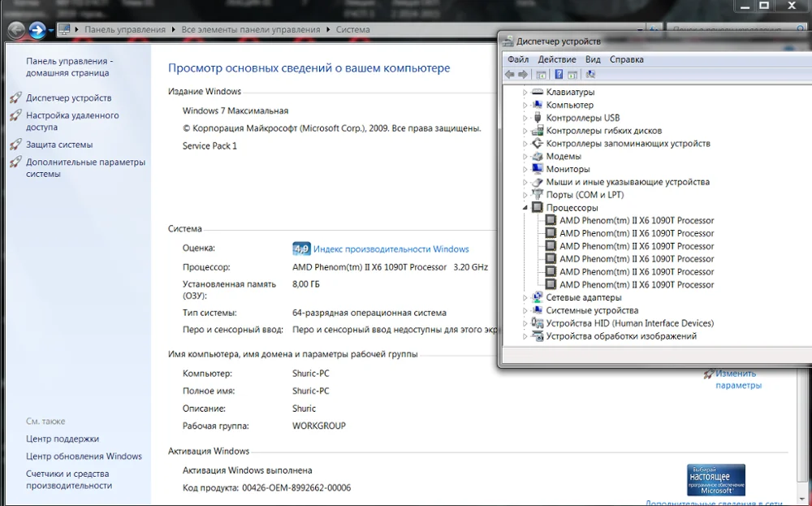Click the Устройства обработки изображений icon
Image resolution: width=812 pixels, height=506 pixels.
click(538, 336)
